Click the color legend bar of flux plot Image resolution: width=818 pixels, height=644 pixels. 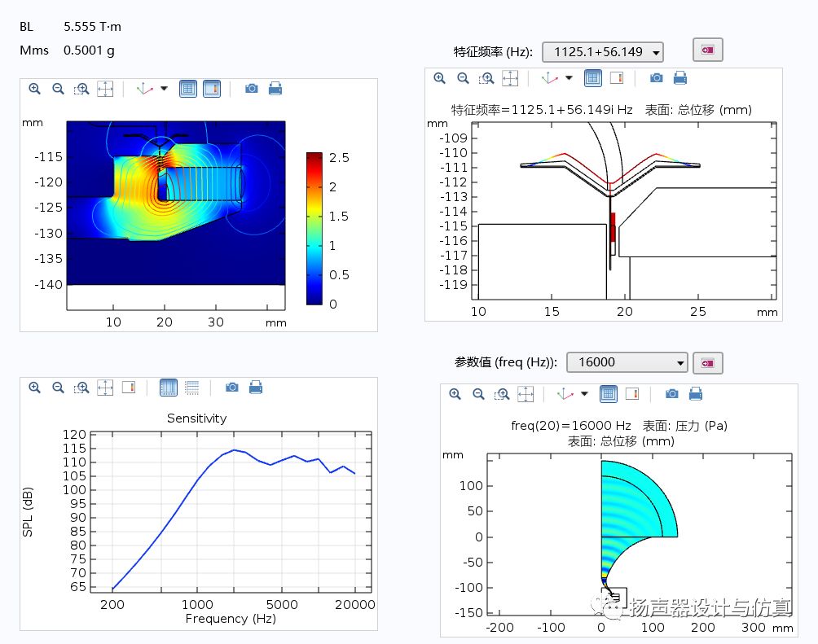click(315, 228)
